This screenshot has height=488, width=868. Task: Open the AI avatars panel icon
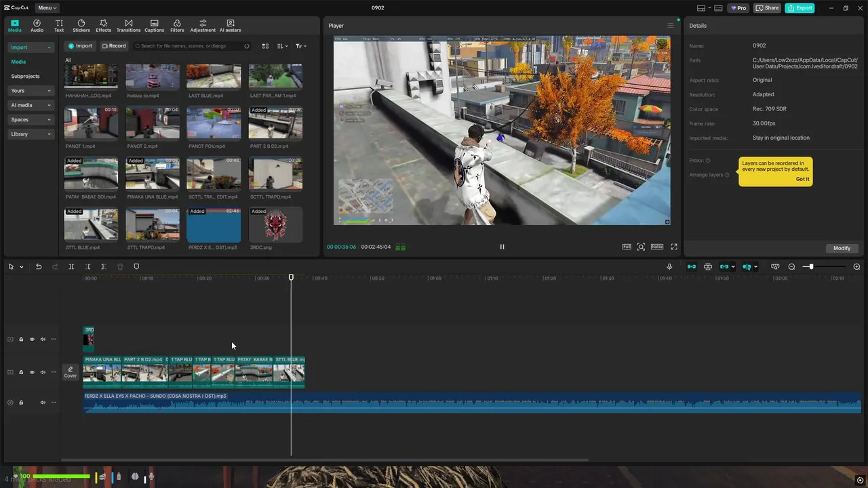pyautogui.click(x=231, y=26)
